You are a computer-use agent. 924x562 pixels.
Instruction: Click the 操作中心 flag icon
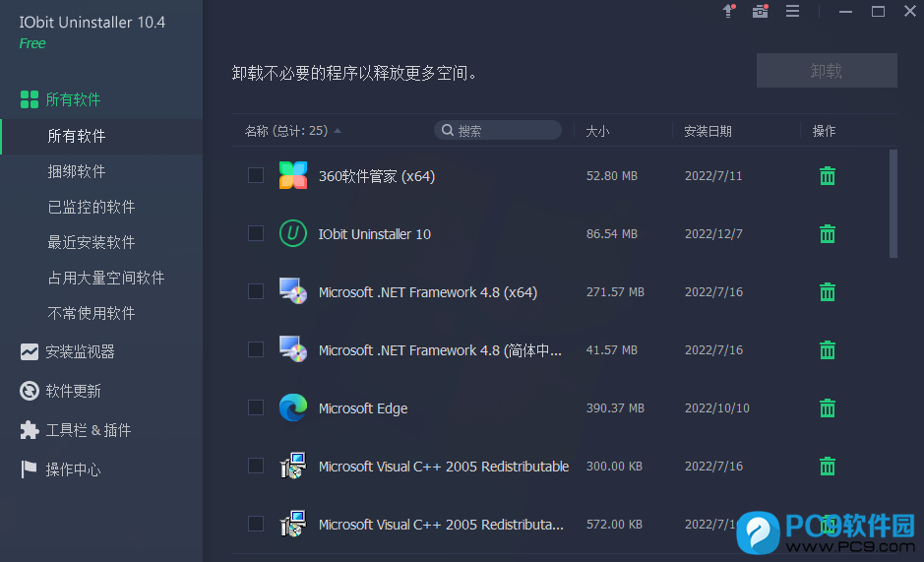29,469
